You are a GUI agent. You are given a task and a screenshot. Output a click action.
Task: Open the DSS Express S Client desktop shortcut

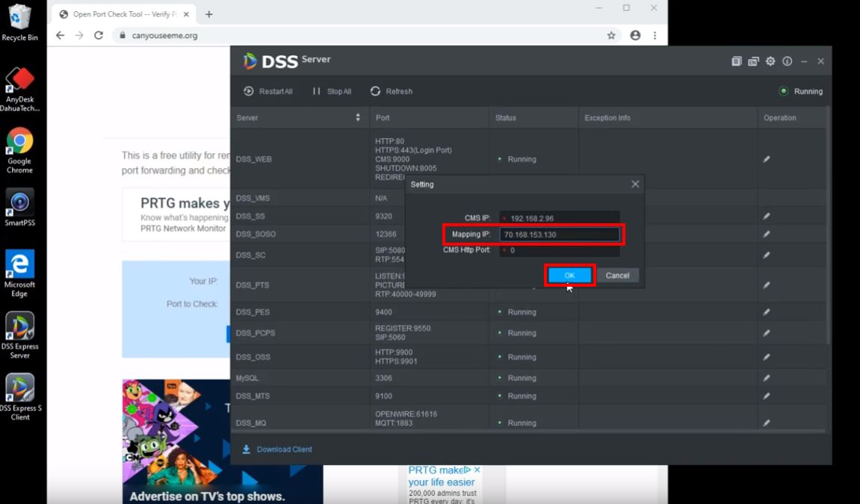19,397
